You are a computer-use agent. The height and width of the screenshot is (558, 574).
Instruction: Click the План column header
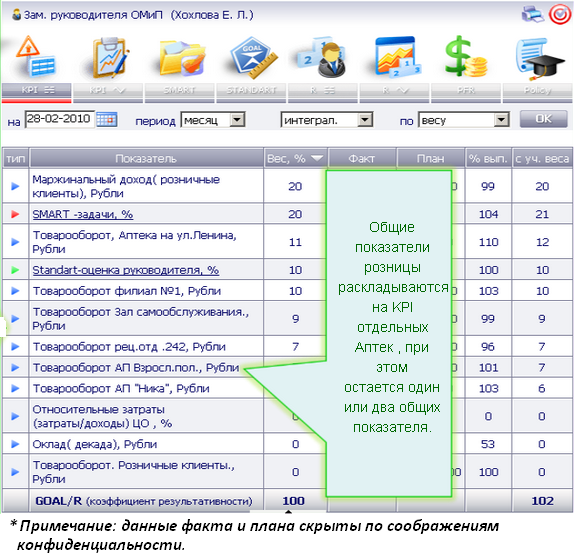click(x=430, y=158)
